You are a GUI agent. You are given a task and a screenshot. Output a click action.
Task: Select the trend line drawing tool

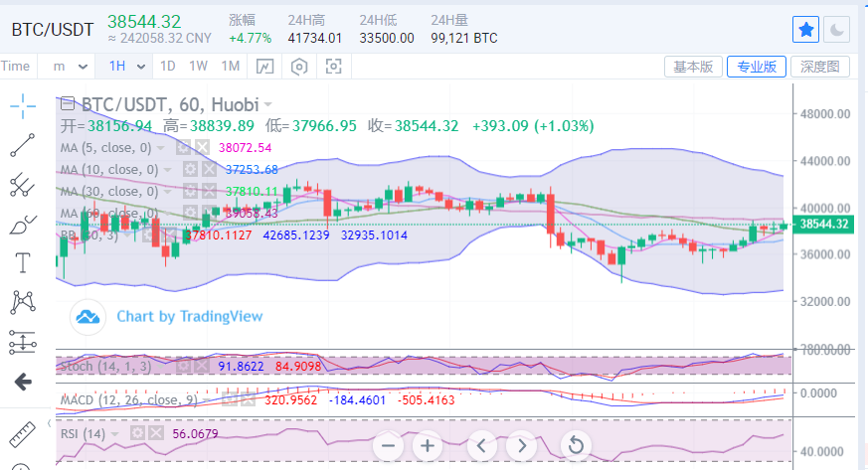pyautogui.click(x=23, y=145)
